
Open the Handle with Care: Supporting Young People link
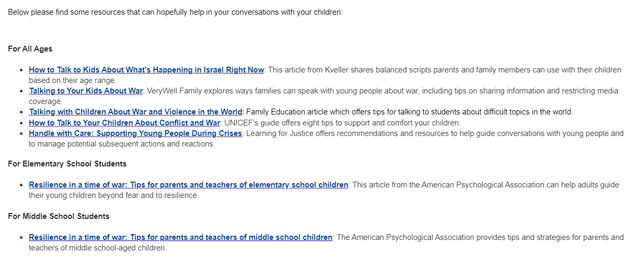(x=135, y=133)
